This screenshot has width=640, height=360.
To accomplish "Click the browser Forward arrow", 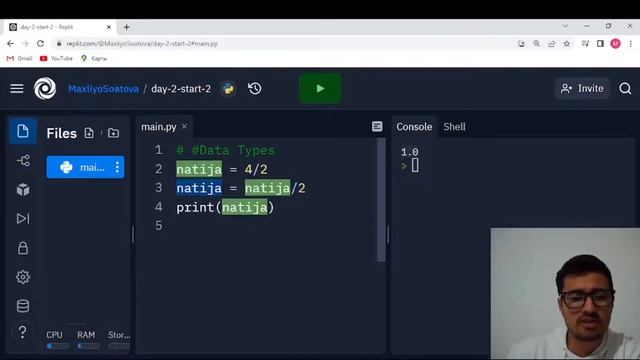I will click(x=25, y=43).
